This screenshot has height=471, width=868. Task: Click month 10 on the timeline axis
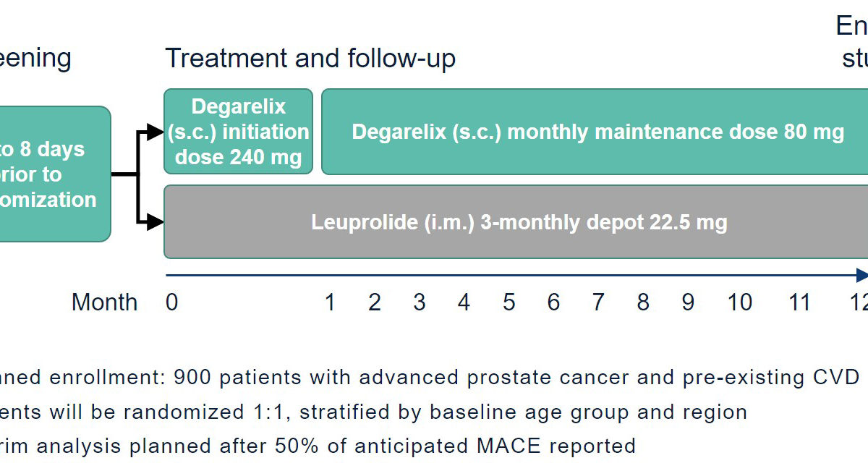[x=739, y=302]
